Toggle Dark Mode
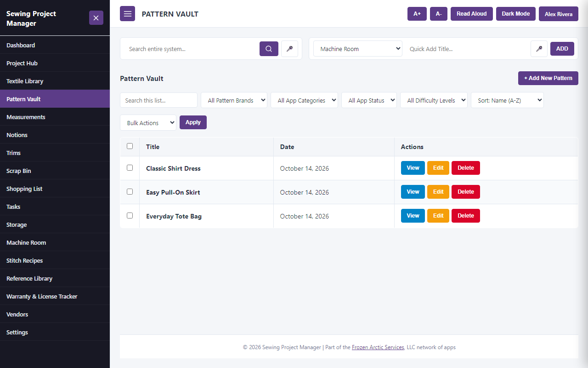Image resolution: width=588 pixels, height=368 pixels. click(x=516, y=14)
